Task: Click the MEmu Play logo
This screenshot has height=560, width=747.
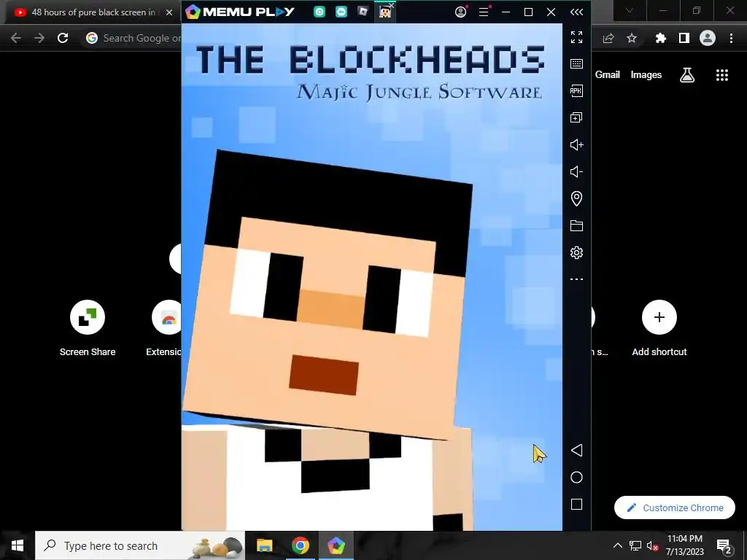Action: tap(239, 12)
